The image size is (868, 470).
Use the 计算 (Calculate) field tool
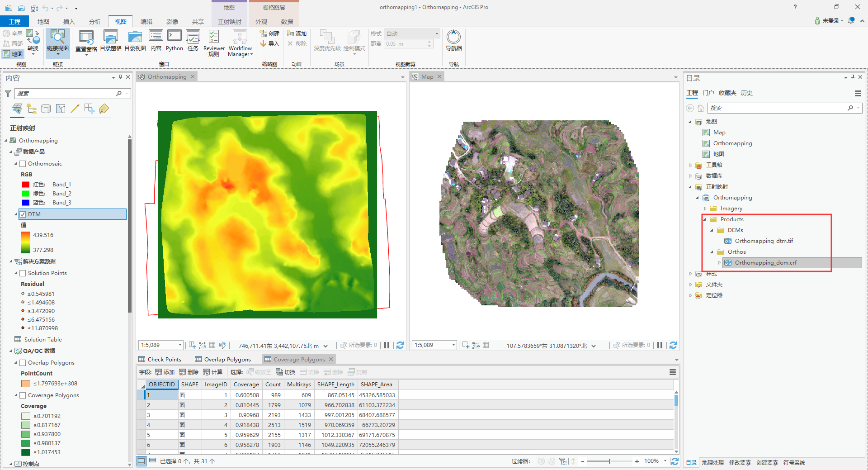coord(212,372)
